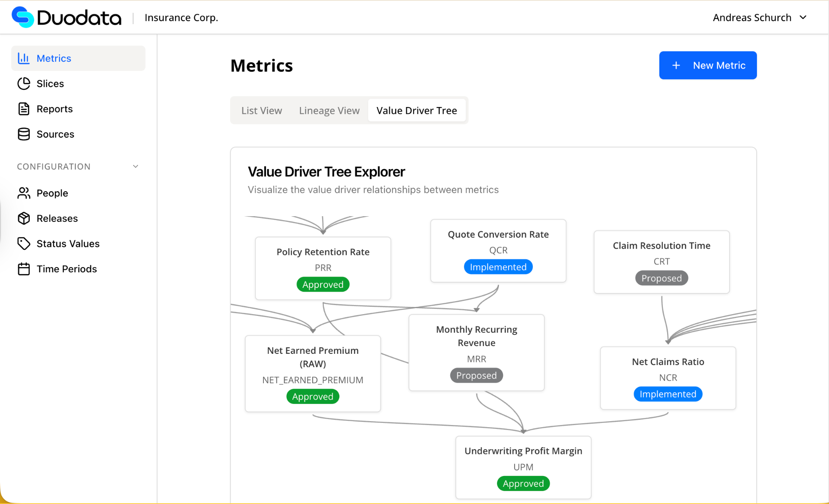Viewport: 829px width, 504px height.
Task: Toggle the Approved status on Policy Retention Rate
Action: coord(323,284)
